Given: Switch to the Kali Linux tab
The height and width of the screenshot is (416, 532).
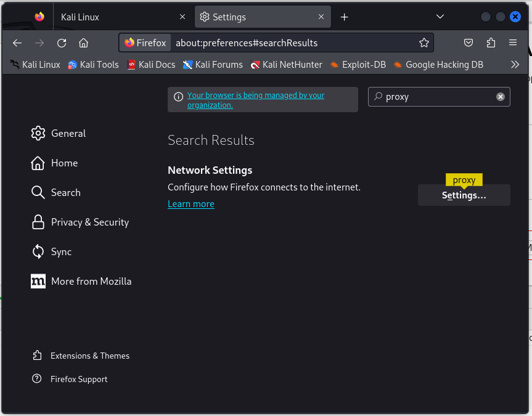Looking at the screenshot, I should click(x=124, y=17).
